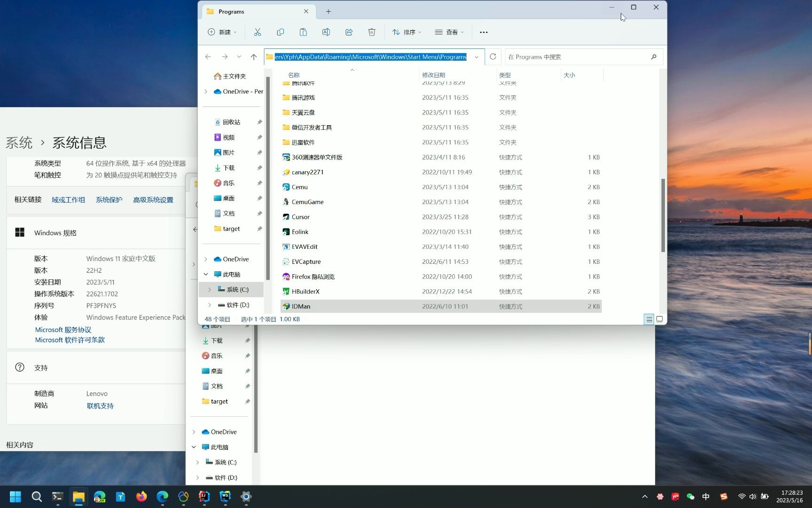This screenshot has height=508, width=812.
Task: Go up one folder level arrow
Action: click(254, 57)
